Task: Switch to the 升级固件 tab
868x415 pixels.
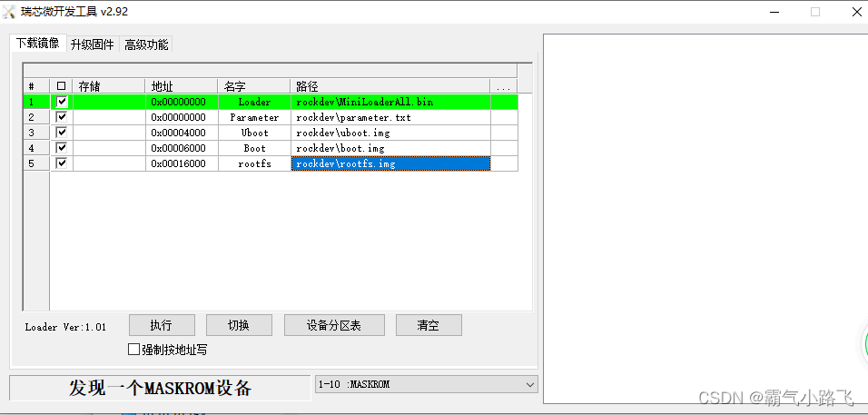Action: click(93, 44)
